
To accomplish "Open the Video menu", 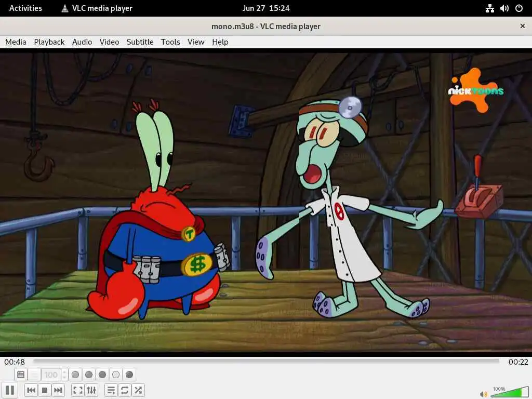I will coord(109,42).
